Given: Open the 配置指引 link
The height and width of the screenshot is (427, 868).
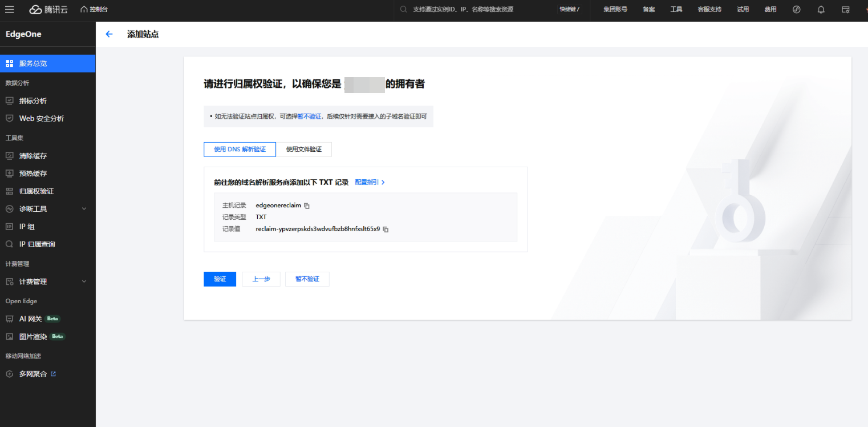Looking at the screenshot, I should coord(367,182).
